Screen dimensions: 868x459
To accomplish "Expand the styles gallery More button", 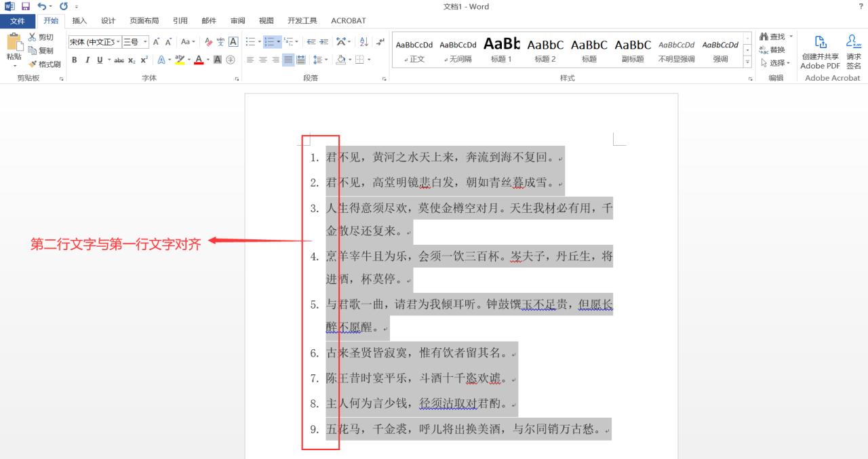I will (748, 62).
